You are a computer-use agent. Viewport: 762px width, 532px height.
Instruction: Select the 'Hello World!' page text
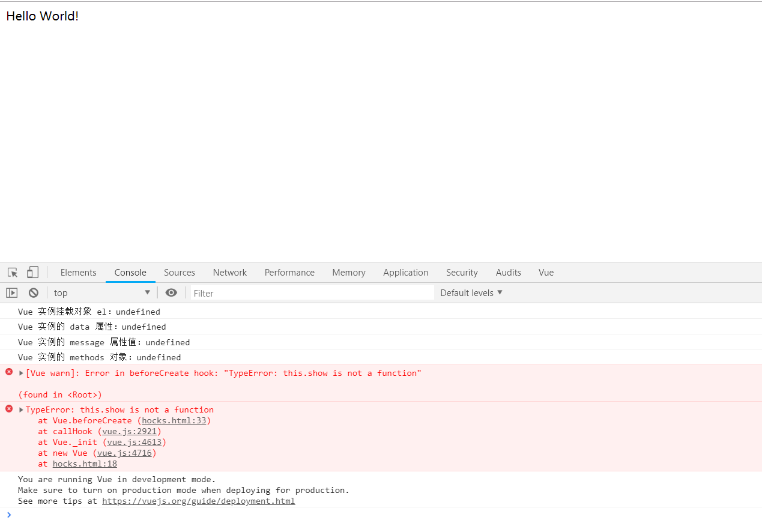point(42,16)
